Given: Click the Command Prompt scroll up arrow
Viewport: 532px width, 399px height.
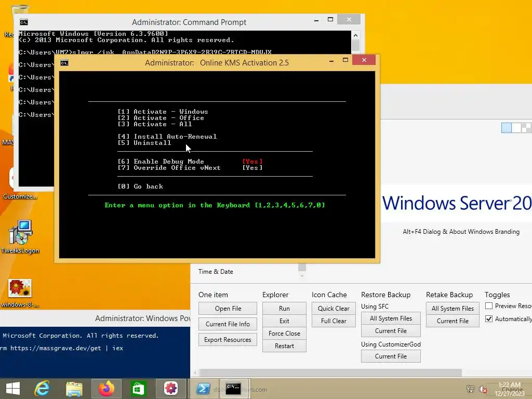Looking at the screenshot, I should click(355, 35).
